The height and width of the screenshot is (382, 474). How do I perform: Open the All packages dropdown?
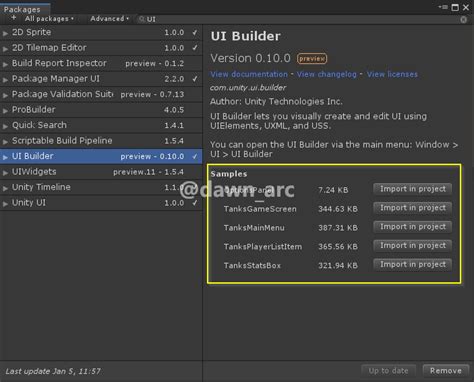click(x=49, y=19)
